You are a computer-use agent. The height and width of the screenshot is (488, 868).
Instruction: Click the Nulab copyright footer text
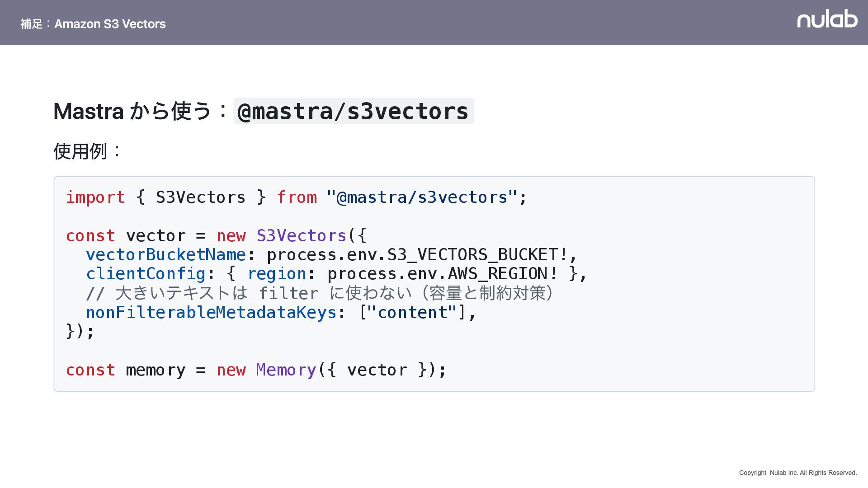[797, 473]
